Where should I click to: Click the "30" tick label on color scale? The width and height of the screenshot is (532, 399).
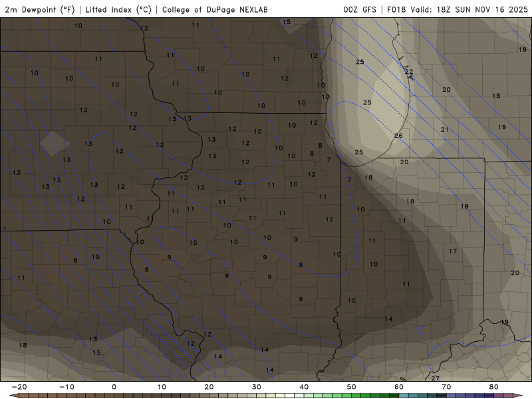click(x=257, y=387)
